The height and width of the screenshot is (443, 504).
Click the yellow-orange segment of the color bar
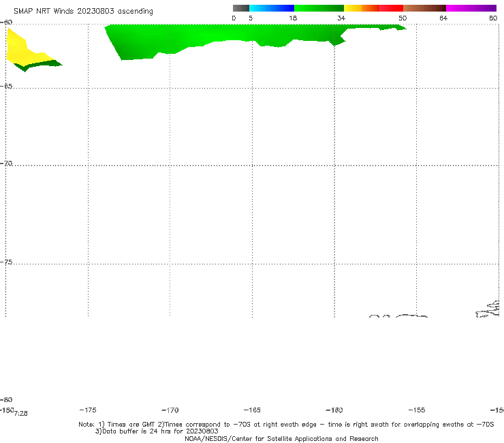(362, 8)
